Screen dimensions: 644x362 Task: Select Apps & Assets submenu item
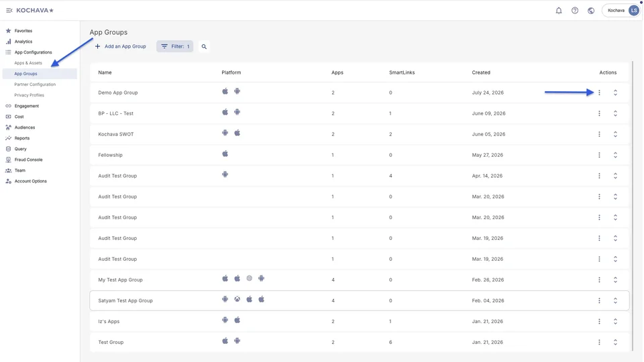coord(28,63)
